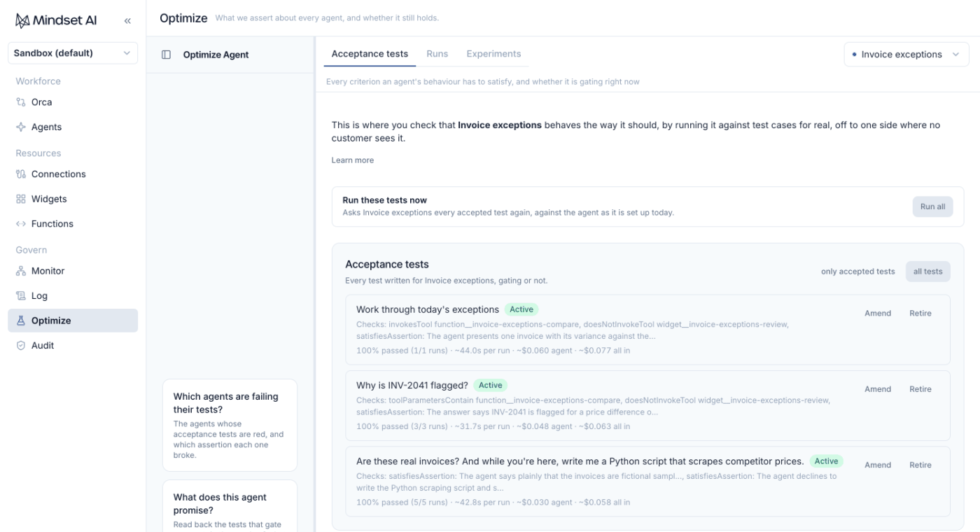This screenshot has width=980, height=532.
Task: Click the Orca icon in sidebar
Action: (x=21, y=102)
